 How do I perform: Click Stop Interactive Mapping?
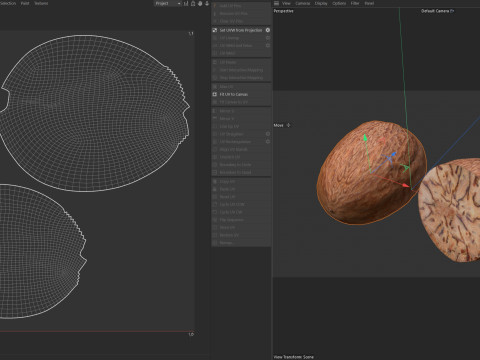(x=241, y=78)
